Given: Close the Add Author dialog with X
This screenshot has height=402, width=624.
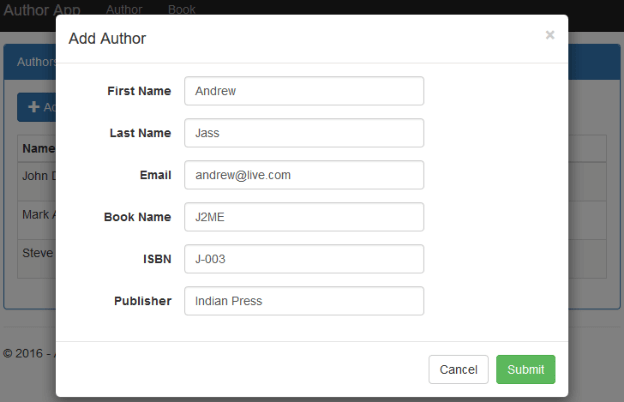Looking at the screenshot, I should [549, 35].
